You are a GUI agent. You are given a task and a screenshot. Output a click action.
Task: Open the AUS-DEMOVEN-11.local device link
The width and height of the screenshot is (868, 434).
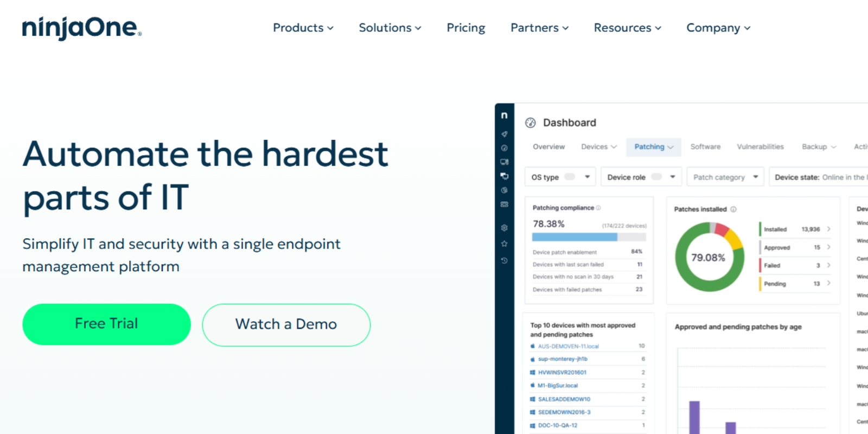(x=569, y=346)
